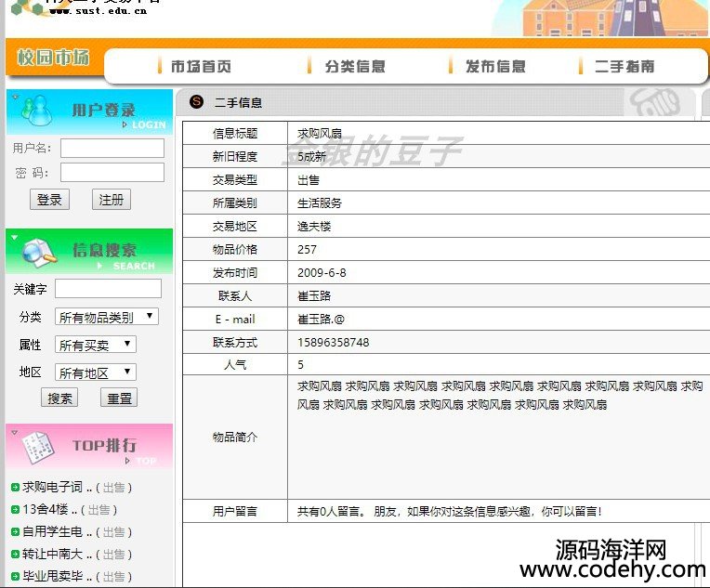Open the 所有物品类别 category dropdown
This screenshot has width=710, height=588.
pos(107,317)
